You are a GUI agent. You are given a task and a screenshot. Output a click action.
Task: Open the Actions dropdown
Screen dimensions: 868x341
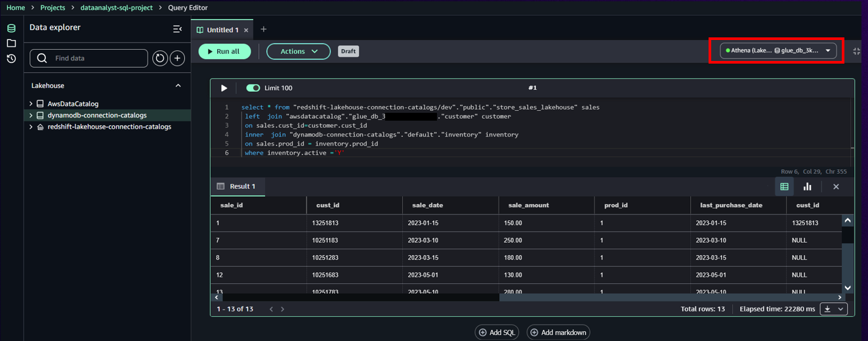pos(299,51)
